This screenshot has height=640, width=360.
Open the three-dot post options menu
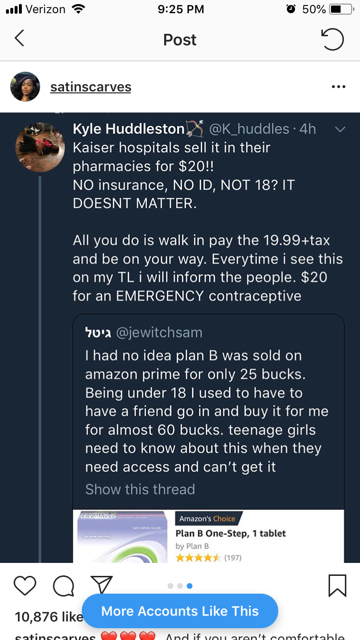(x=338, y=87)
